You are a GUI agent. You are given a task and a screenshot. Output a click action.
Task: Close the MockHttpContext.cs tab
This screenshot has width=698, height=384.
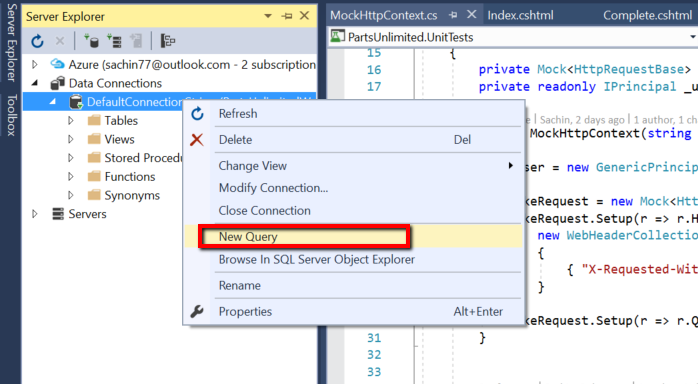click(471, 15)
